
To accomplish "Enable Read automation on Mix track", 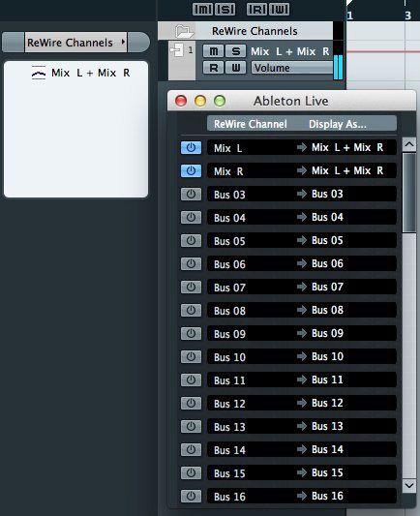I will [x=214, y=68].
